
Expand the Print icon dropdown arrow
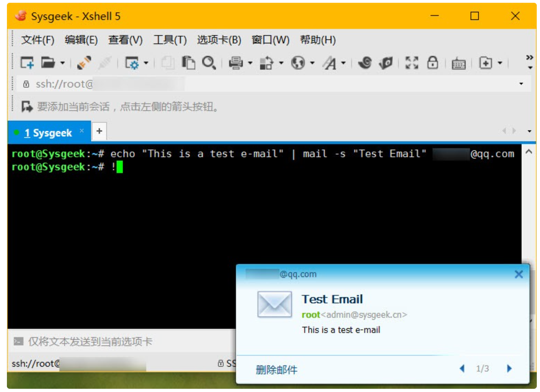[250, 63]
